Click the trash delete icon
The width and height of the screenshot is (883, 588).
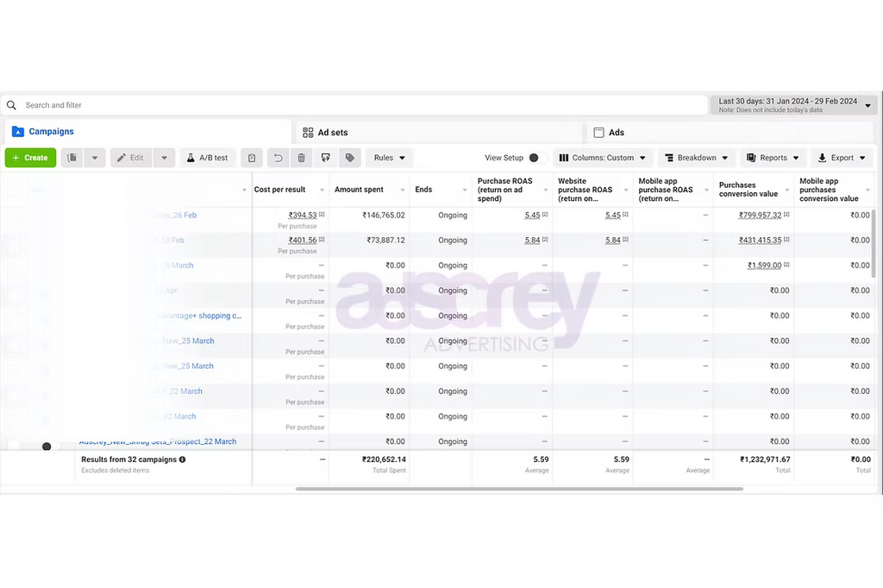tap(301, 158)
